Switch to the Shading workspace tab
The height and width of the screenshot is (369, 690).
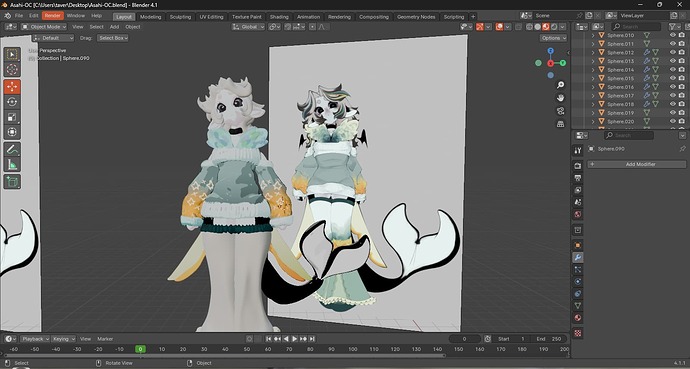279,17
